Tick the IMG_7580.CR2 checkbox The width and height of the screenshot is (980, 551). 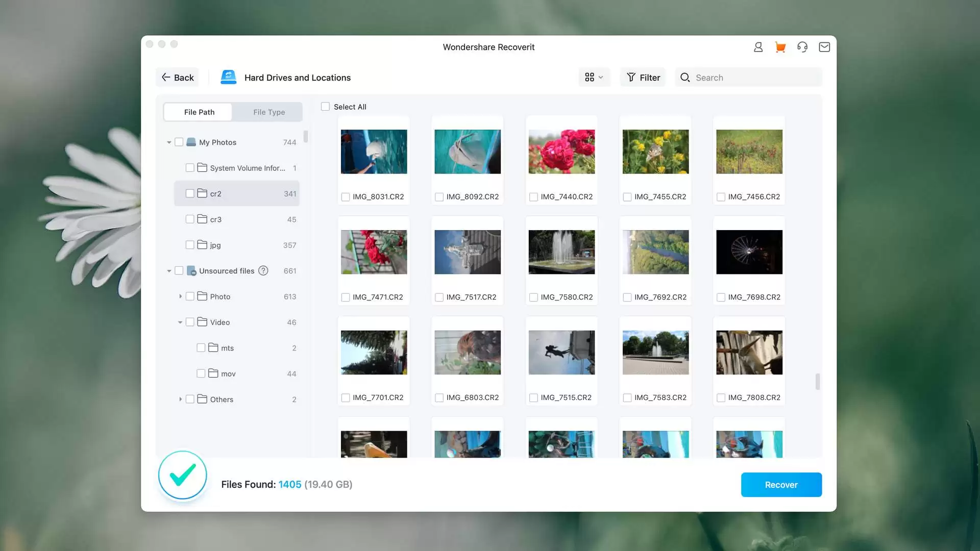pyautogui.click(x=533, y=297)
